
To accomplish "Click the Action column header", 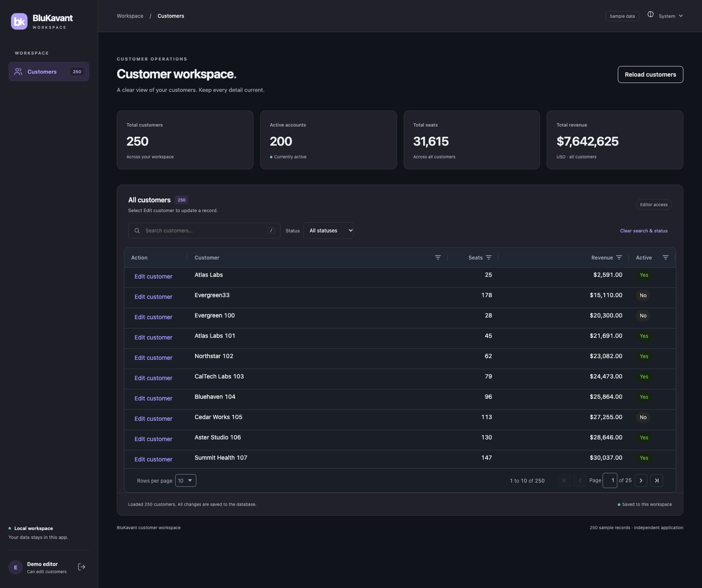I will point(139,257).
